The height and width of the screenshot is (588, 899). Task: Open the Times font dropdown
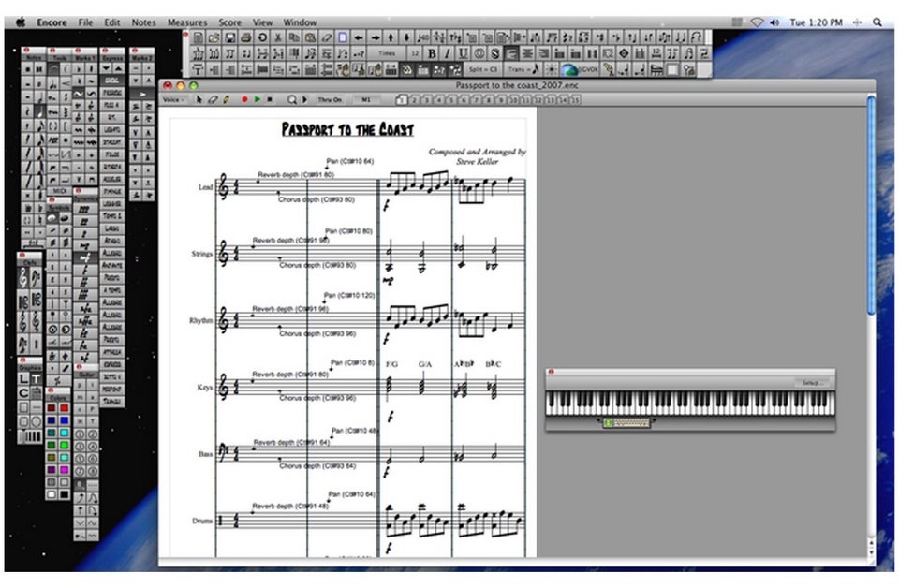click(x=387, y=53)
